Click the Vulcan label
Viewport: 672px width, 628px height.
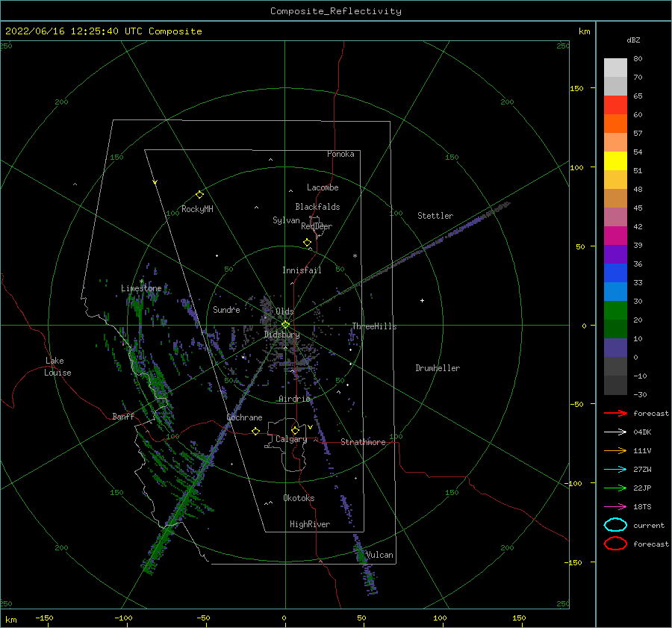tap(379, 555)
